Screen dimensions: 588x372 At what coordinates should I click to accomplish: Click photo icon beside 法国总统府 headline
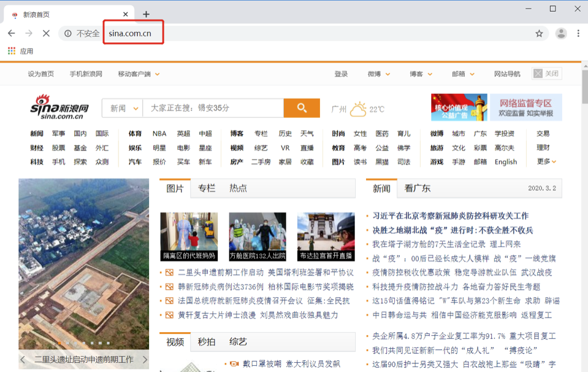[x=169, y=301]
